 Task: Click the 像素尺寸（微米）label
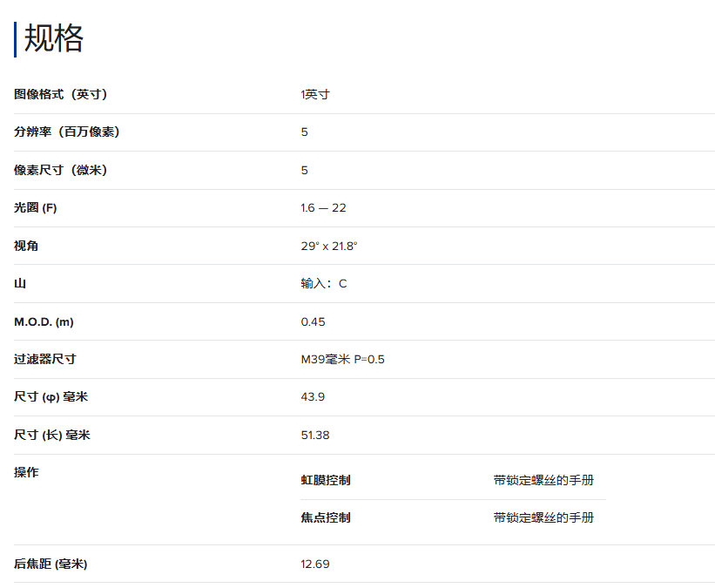(60, 170)
